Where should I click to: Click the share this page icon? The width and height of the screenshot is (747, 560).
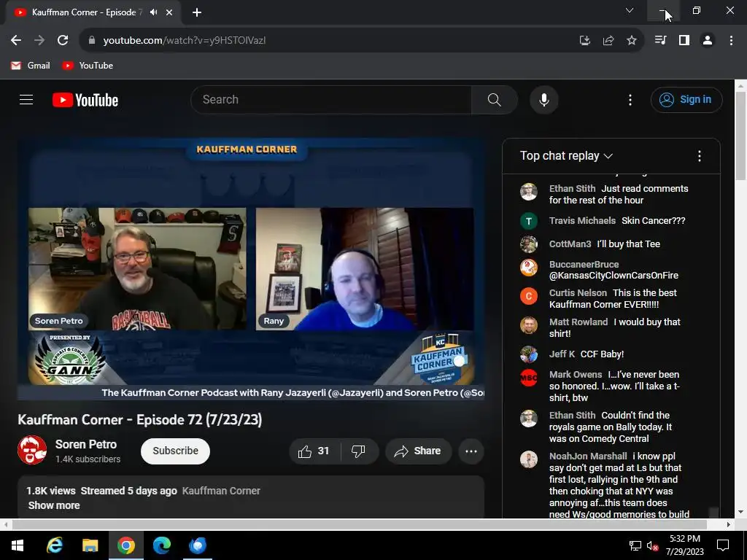[608, 41]
